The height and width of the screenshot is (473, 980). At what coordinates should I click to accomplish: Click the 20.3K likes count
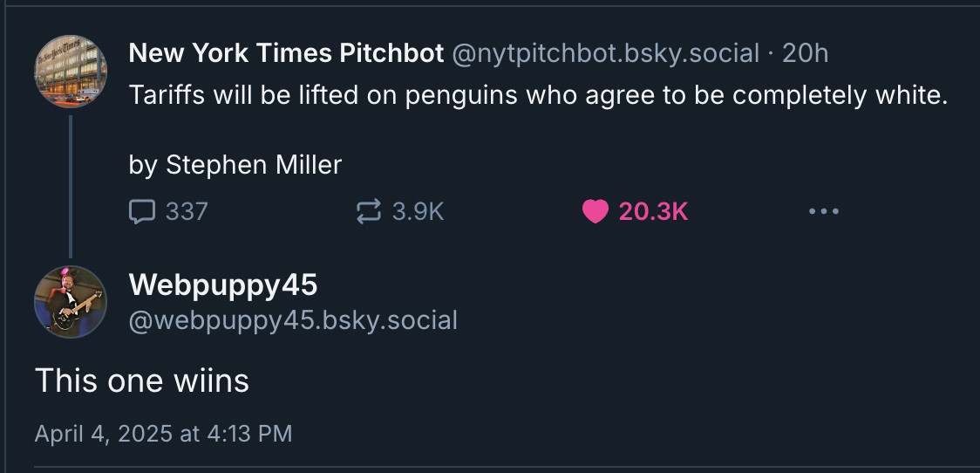(x=653, y=212)
